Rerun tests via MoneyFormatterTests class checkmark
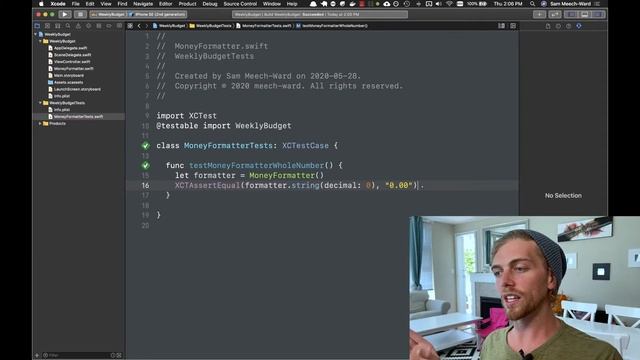 coord(146,146)
